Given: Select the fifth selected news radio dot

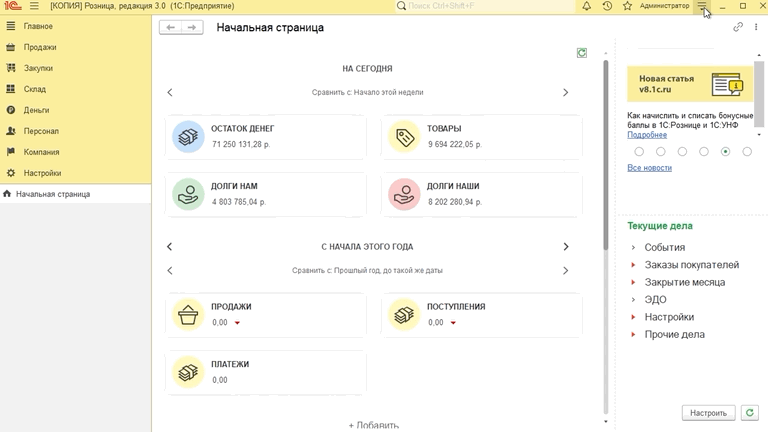Looking at the screenshot, I should [725, 152].
